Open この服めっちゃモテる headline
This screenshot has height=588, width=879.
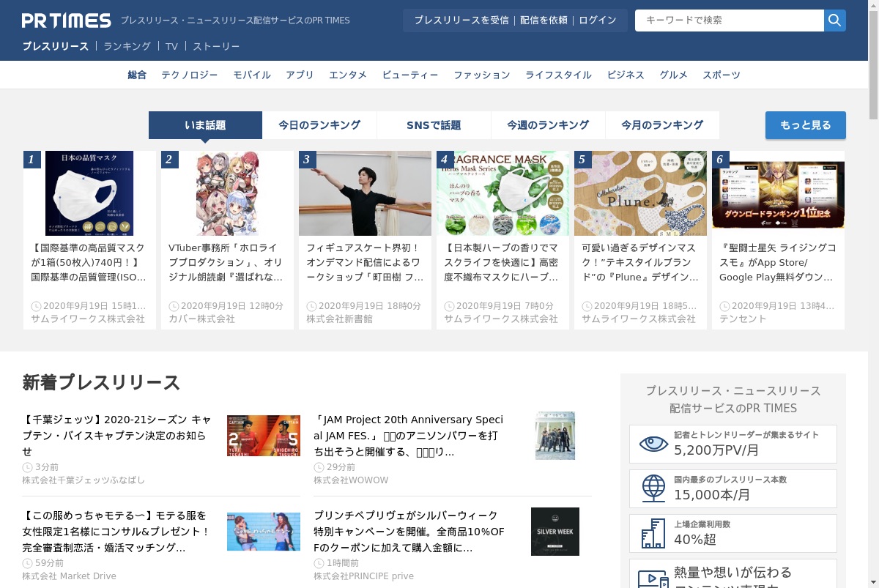pyautogui.click(x=117, y=532)
